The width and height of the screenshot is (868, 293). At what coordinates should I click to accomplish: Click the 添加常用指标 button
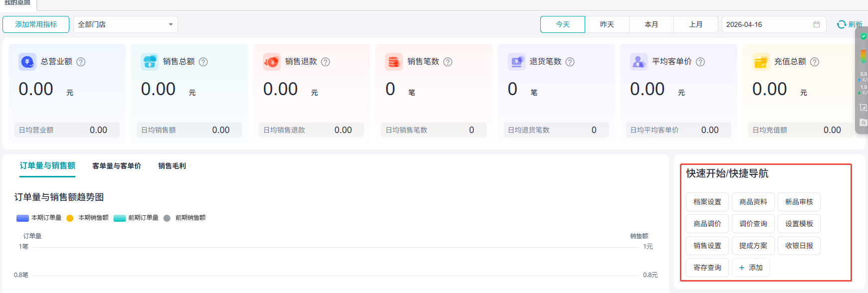(36, 24)
